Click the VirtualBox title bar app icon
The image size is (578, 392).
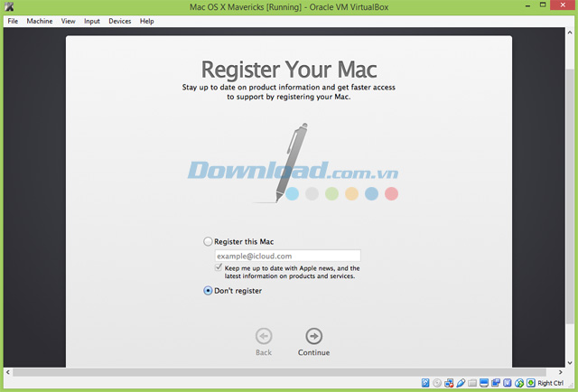(x=9, y=6)
